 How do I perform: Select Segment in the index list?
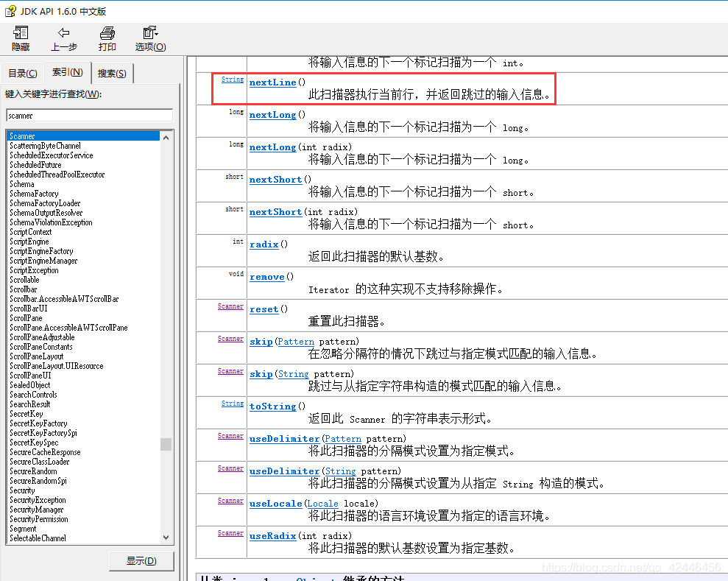(x=23, y=529)
